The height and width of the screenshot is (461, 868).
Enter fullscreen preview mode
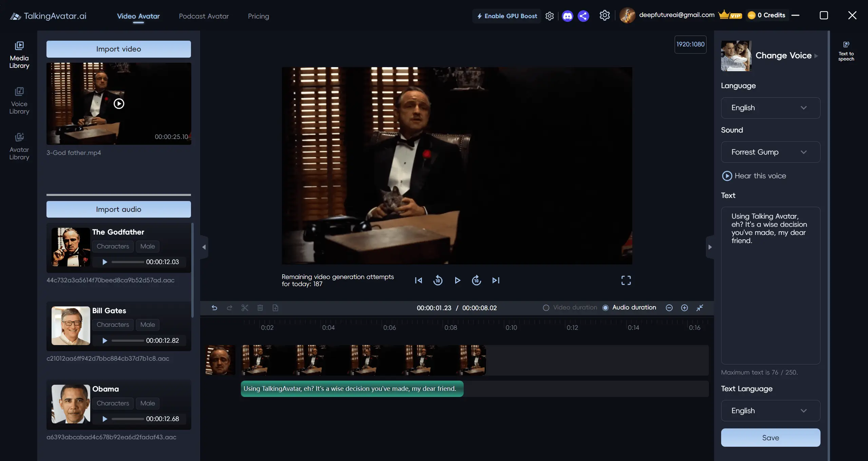pyautogui.click(x=626, y=280)
